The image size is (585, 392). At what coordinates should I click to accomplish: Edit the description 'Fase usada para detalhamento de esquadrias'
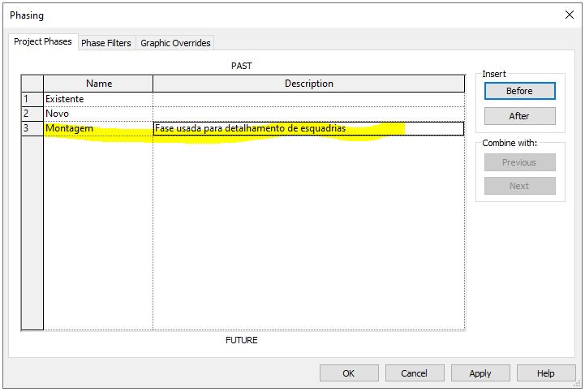click(x=308, y=128)
